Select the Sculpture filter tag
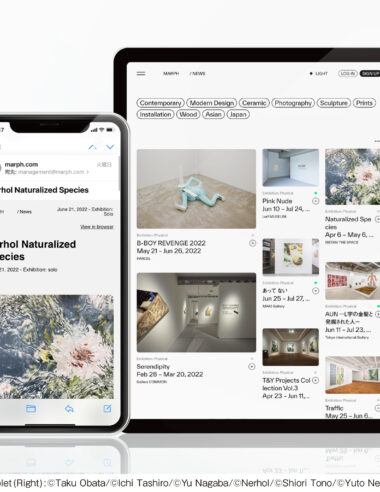The image size is (380, 492). pyautogui.click(x=334, y=103)
